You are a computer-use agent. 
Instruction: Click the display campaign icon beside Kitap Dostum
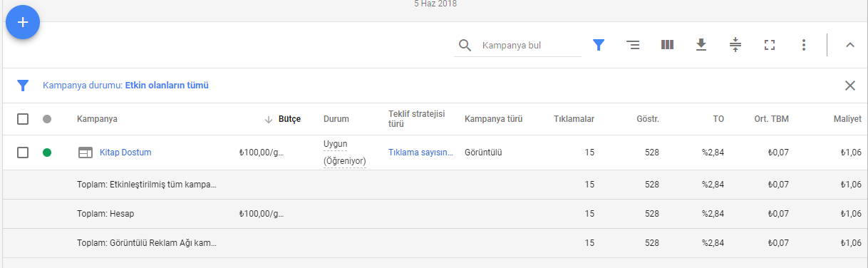click(86, 153)
